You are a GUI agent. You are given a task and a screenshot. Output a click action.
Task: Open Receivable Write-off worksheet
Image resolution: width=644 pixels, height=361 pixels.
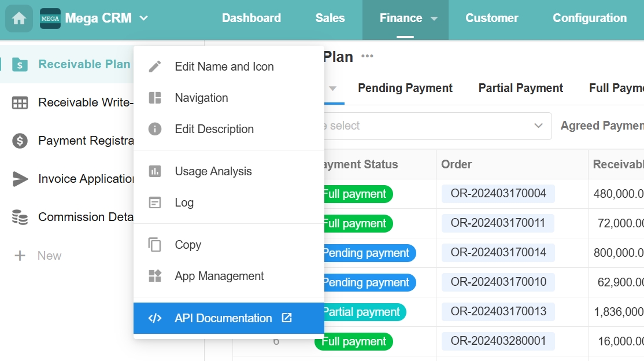(x=86, y=102)
